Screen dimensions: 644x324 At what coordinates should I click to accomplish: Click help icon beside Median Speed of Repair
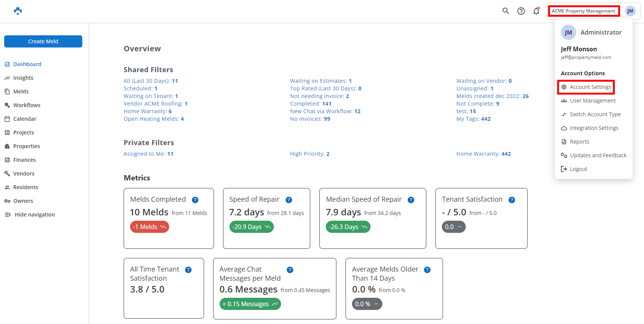[411, 200]
